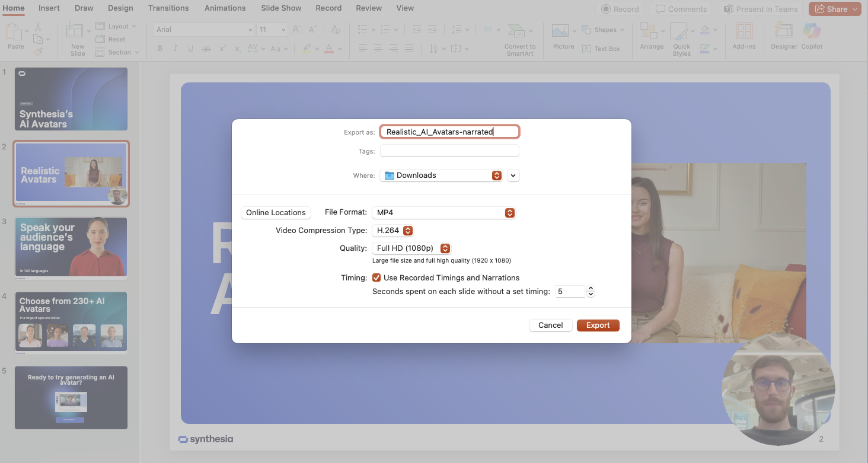Open Video Compression Type H.264 dropdown
This screenshot has width=868, height=463.
392,230
